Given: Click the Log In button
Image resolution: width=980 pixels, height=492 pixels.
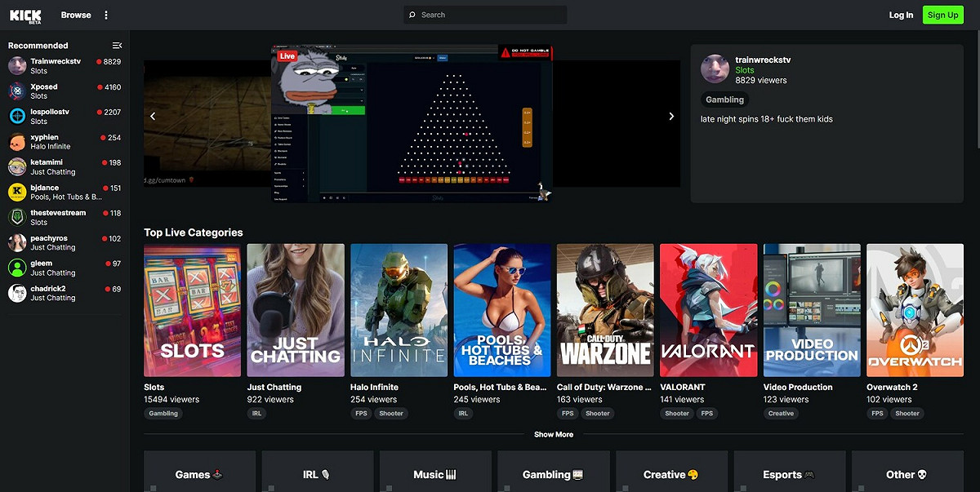Looking at the screenshot, I should click(x=901, y=15).
